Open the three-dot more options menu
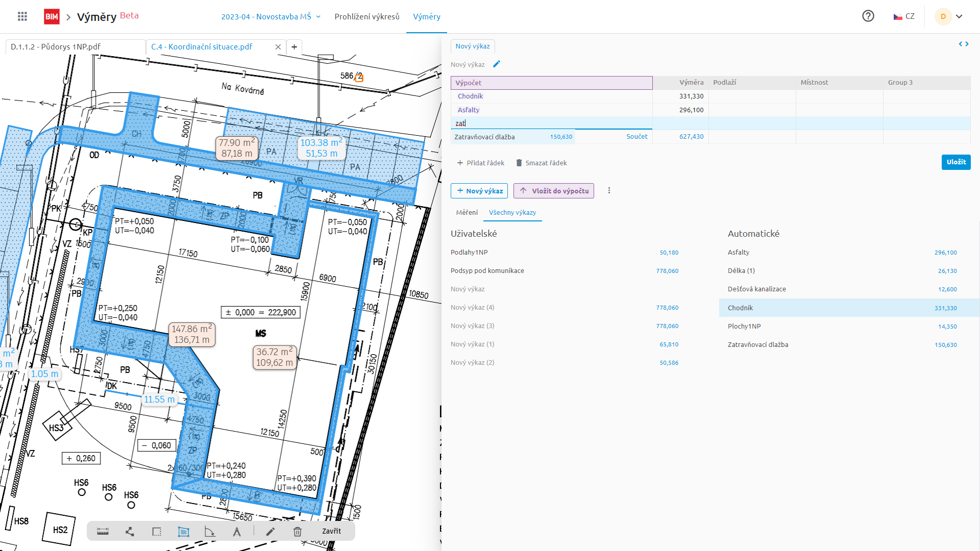 pos(609,191)
